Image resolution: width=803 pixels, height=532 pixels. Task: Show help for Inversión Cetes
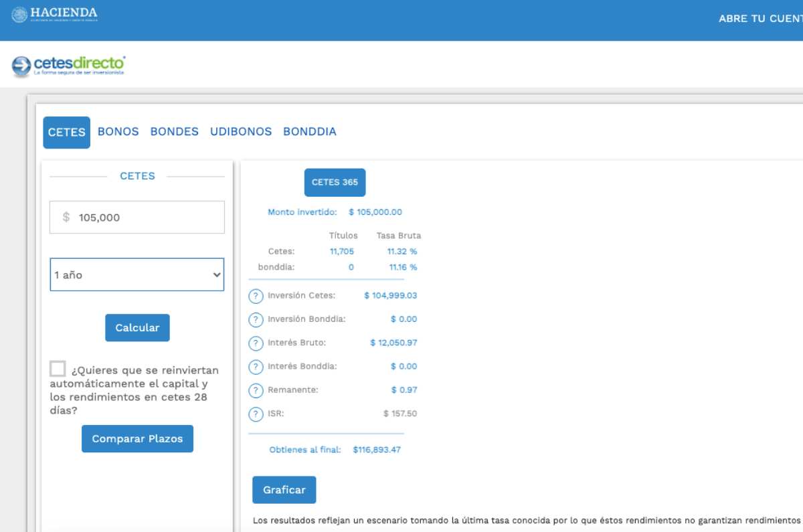(x=256, y=296)
